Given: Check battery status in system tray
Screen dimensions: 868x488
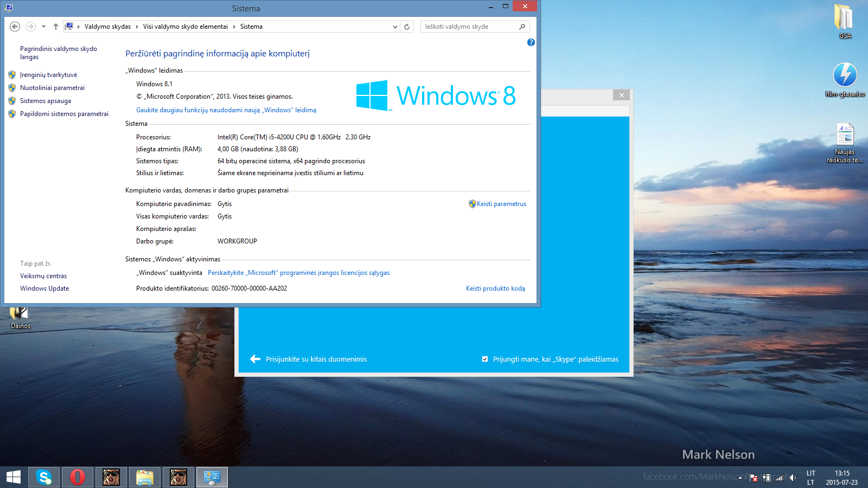Looking at the screenshot, I should 767,478.
